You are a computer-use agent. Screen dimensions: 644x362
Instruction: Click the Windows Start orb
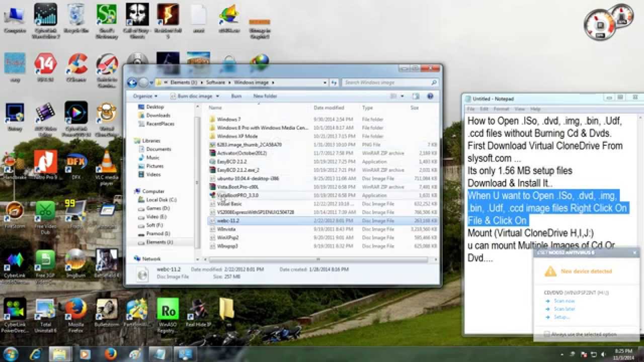point(10,354)
